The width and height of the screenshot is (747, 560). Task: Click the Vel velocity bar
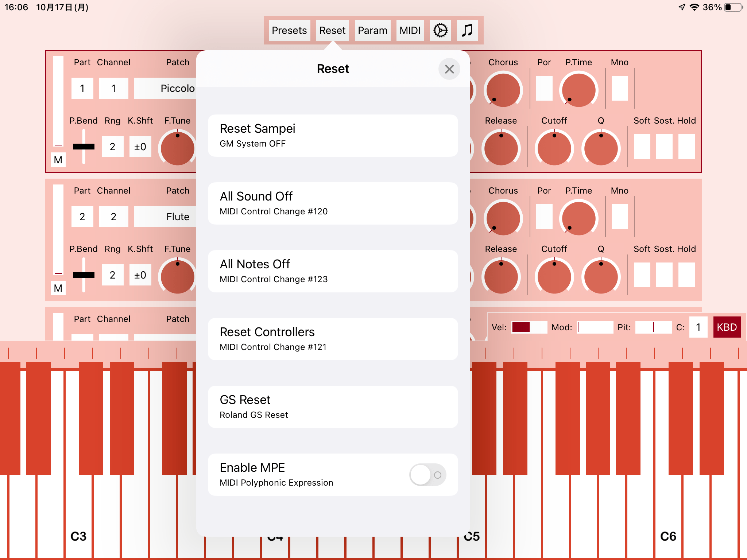click(529, 327)
